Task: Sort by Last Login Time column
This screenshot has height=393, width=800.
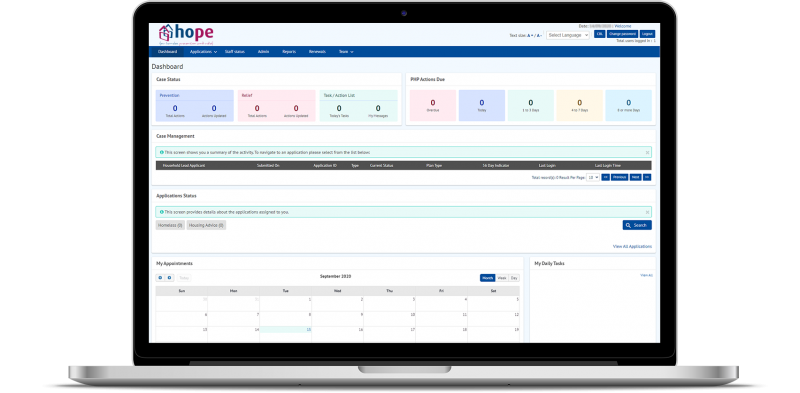Action: [608, 165]
